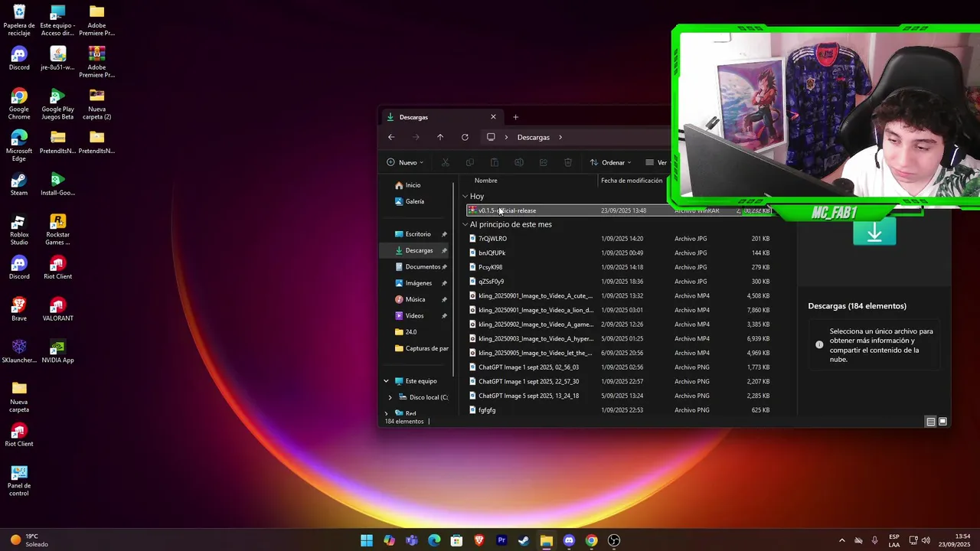
Task: Click the Windows Start button
Action: (x=367, y=540)
